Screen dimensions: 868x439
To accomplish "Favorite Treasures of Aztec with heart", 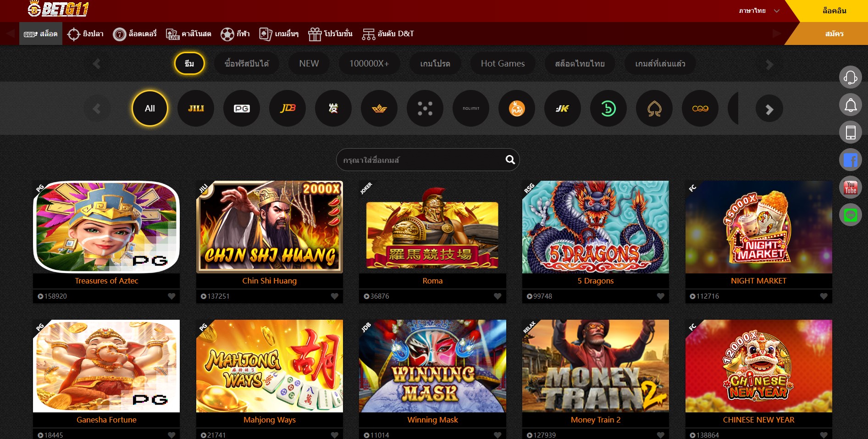I will tap(171, 296).
